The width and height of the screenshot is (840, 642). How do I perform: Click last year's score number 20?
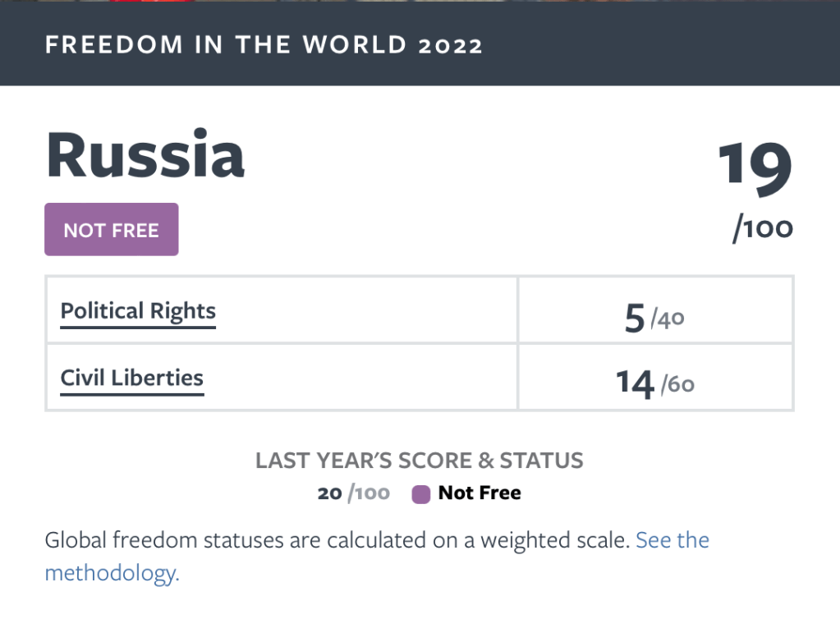329,493
